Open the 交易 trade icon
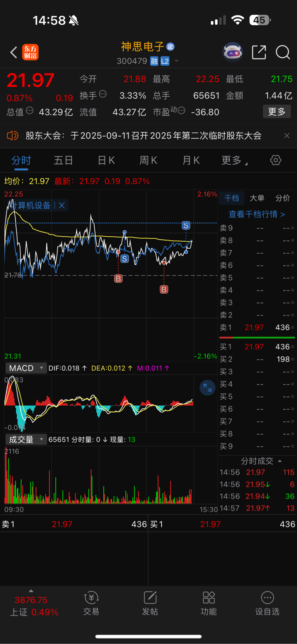Viewport: 297px width, 644px height. click(91, 603)
